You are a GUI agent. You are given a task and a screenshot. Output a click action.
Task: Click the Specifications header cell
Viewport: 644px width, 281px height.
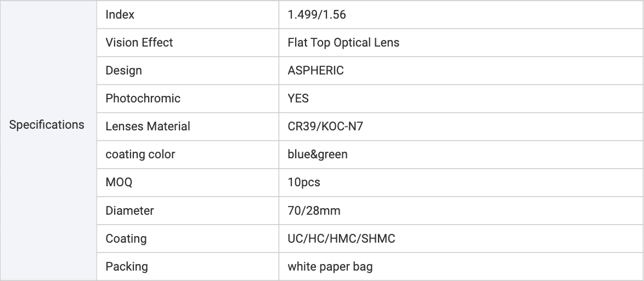click(47, 125)
